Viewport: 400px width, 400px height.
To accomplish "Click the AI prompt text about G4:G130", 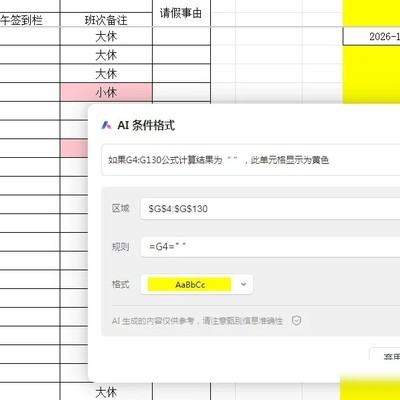I will click(219, 160).
